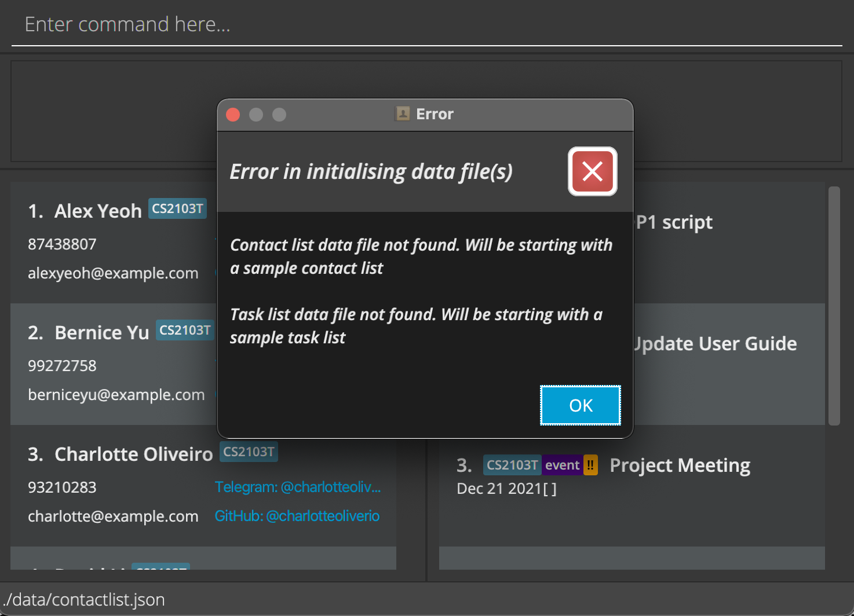Click the 'Update User Guide' task title

pos(716,344)
